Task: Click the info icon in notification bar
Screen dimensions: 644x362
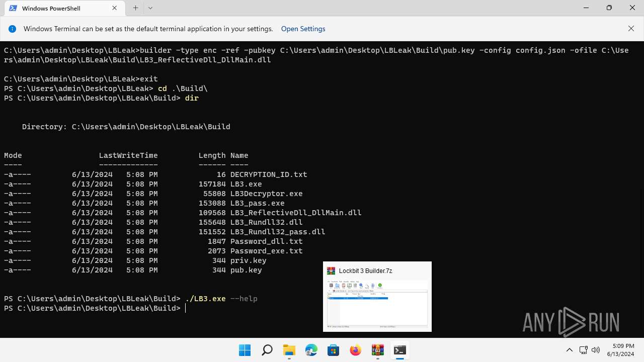Action: tap(13, 29)
